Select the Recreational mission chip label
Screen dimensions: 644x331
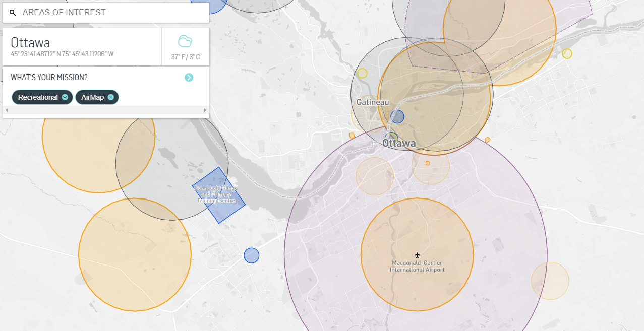38,97
